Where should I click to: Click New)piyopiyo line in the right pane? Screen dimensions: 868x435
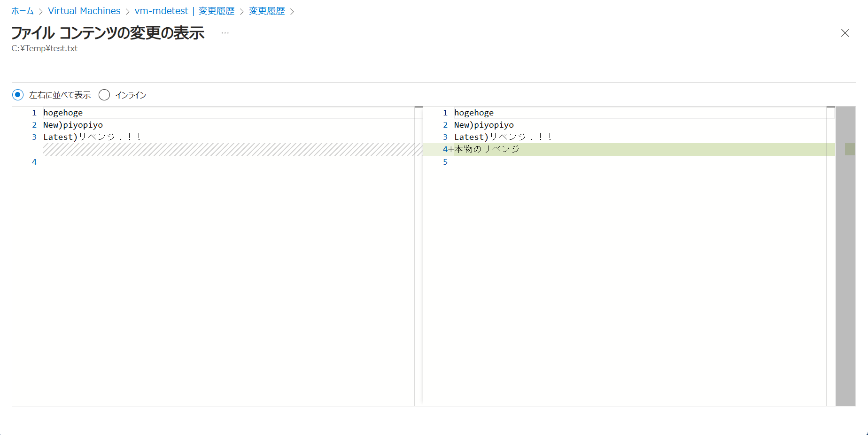pyautogui.click(x=484, y=125)
